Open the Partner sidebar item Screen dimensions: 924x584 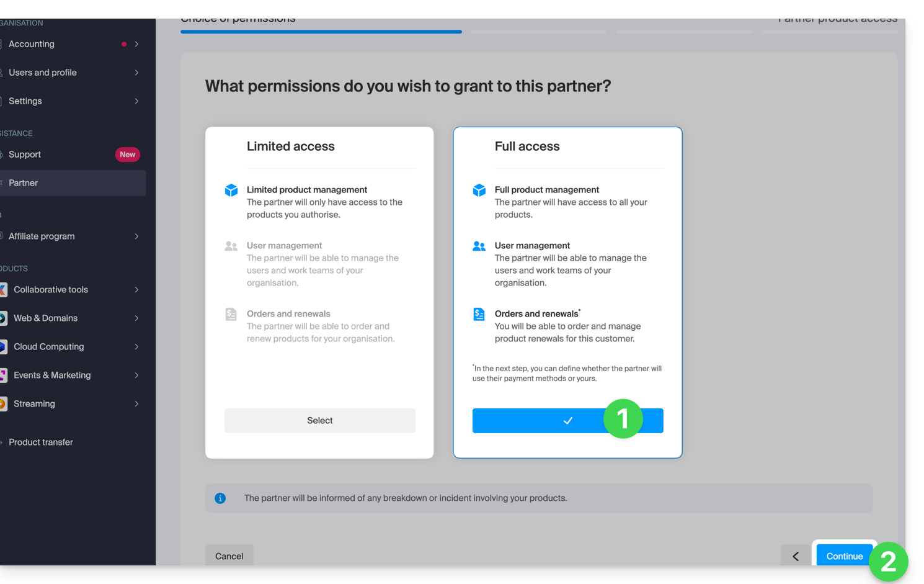coord(24,183)
